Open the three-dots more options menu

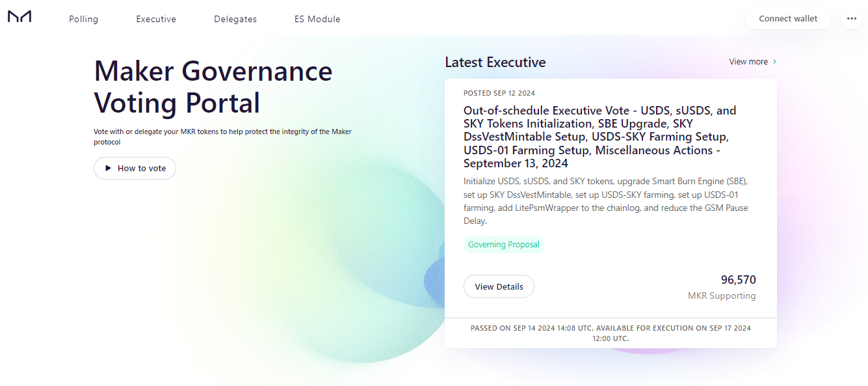click(x=852, y=19)
